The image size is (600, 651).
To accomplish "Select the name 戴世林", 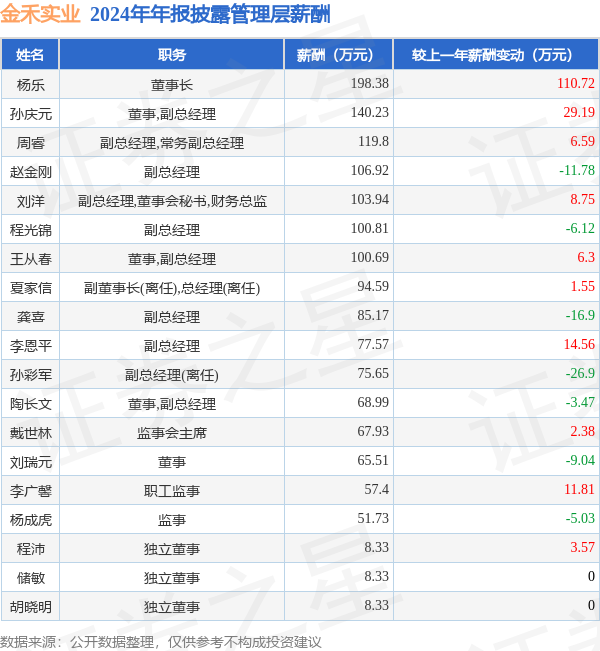I will point(30,433).
